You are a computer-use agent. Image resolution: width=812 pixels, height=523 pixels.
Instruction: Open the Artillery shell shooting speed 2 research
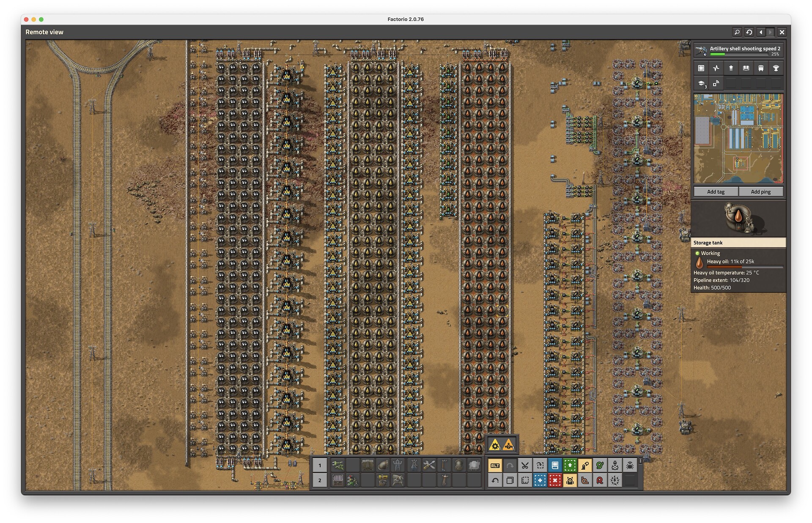click(738, 51)
